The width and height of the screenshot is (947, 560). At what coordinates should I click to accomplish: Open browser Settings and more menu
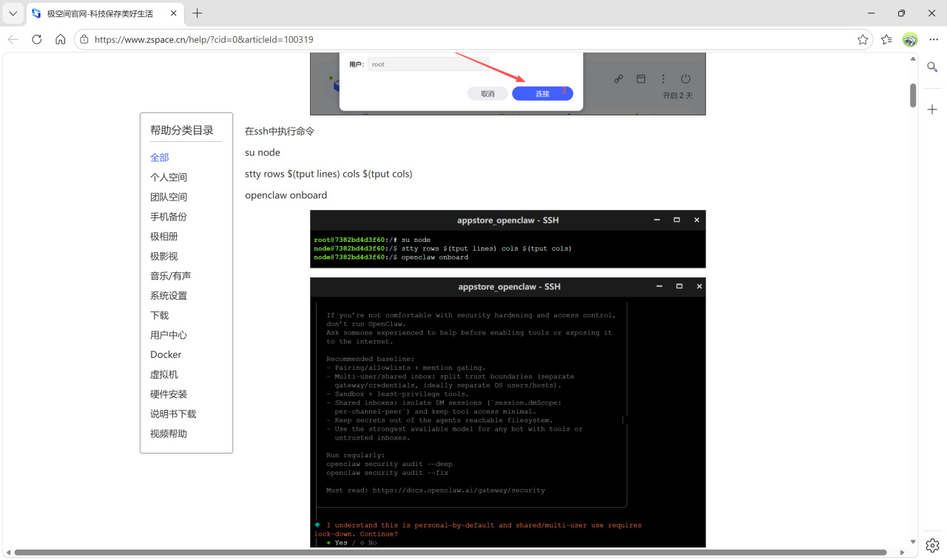[932, 39]
